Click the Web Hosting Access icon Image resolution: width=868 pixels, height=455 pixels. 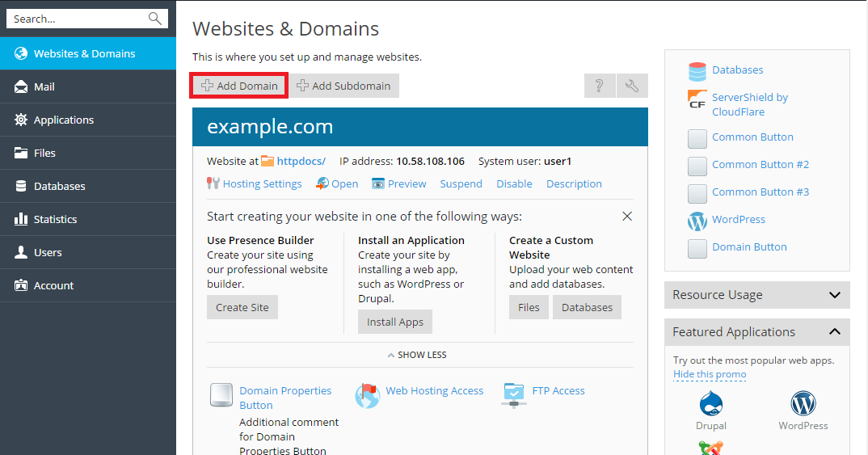(x=368, y=395)
